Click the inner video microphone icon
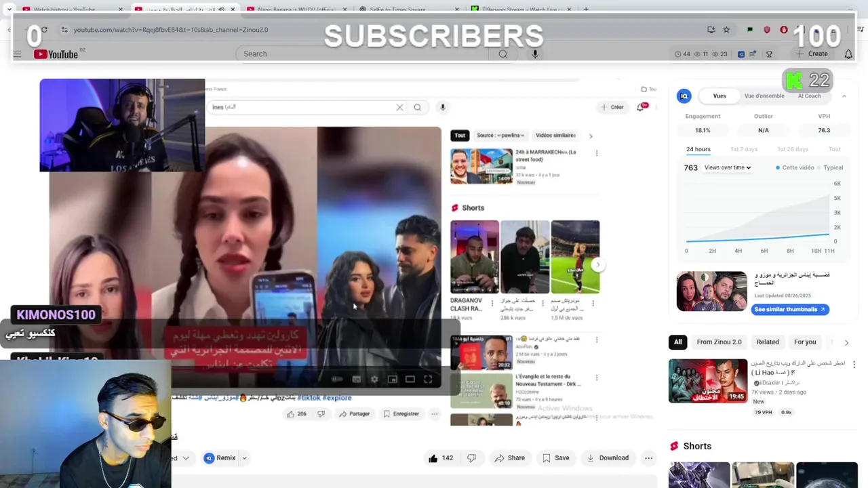 [x=442, y=107]
